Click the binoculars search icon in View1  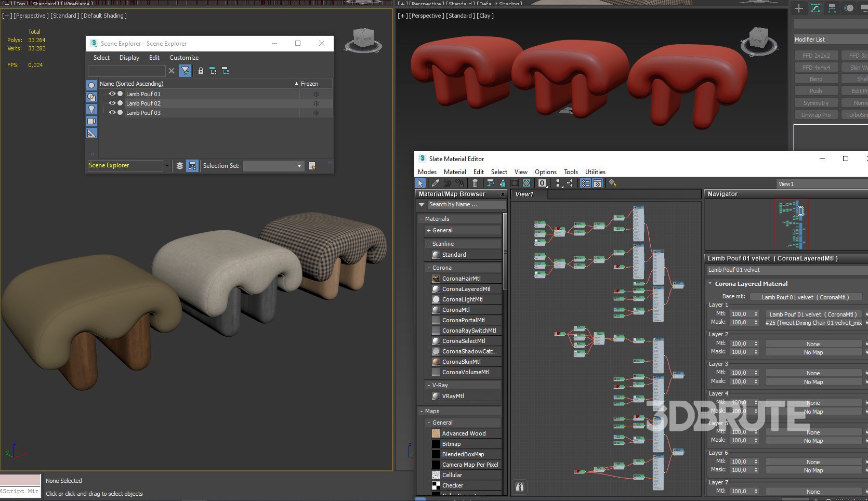coord(520,487)
